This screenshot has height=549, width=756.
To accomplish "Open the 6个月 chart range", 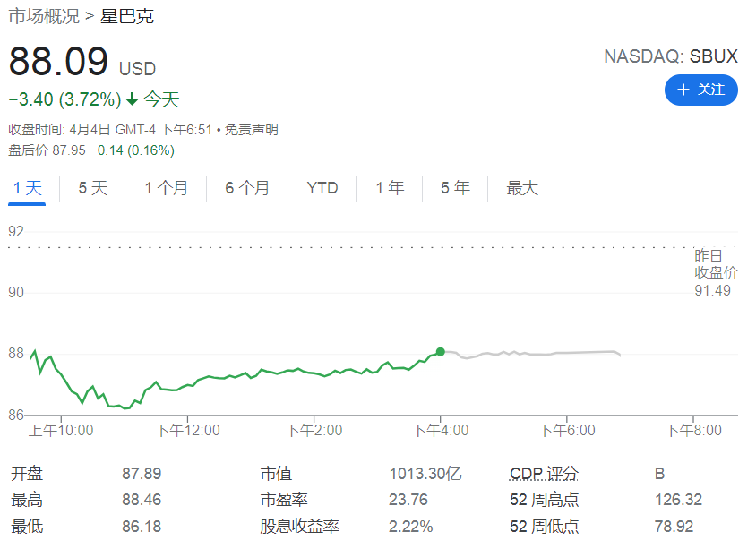I will tap(246, 188).
